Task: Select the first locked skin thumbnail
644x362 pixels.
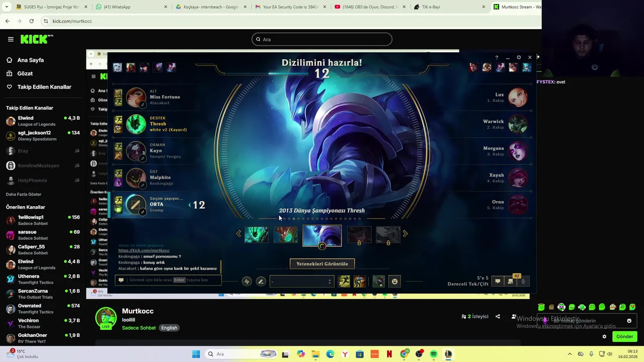Action: coord(359,235)
